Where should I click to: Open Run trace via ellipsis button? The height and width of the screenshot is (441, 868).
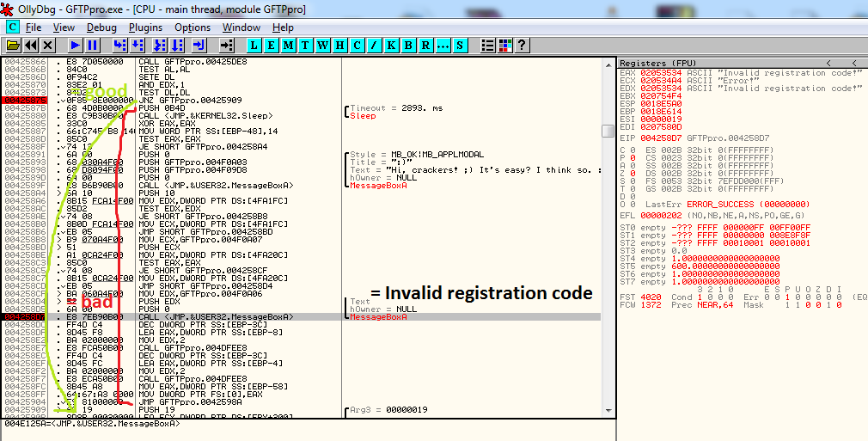pos(443,45)
